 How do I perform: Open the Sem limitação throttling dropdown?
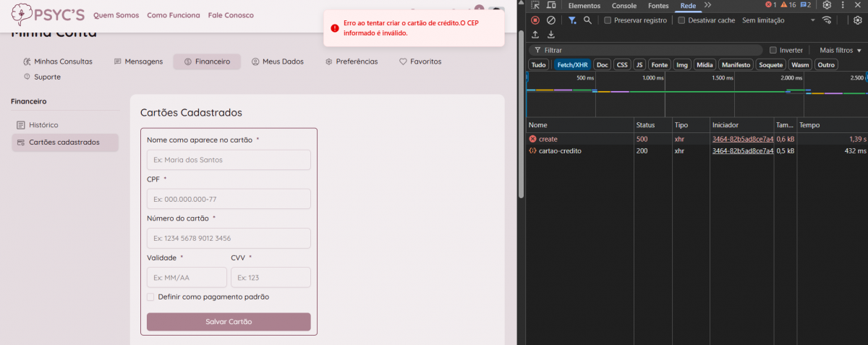click(778, 20)
